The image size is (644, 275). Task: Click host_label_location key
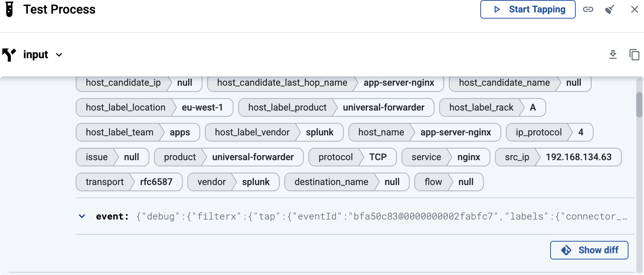(125, 107)
